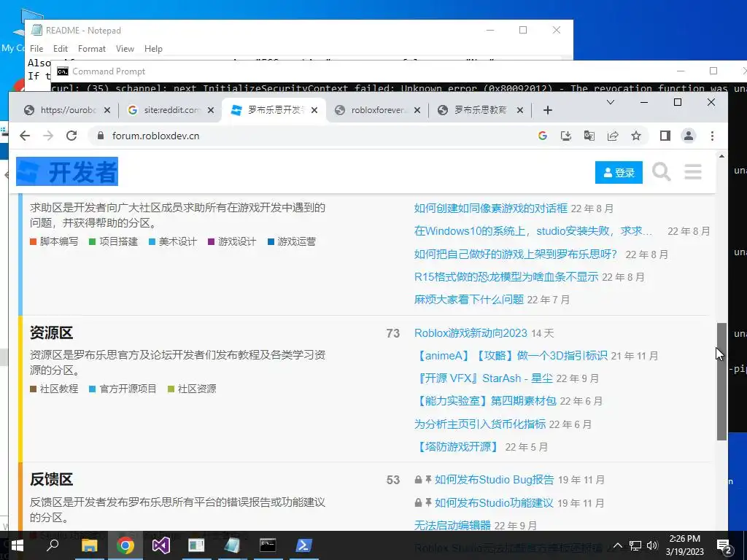Select the 官方开源项目 subcategory
Screen dimensions: 747x560
(x=123, y=389)
